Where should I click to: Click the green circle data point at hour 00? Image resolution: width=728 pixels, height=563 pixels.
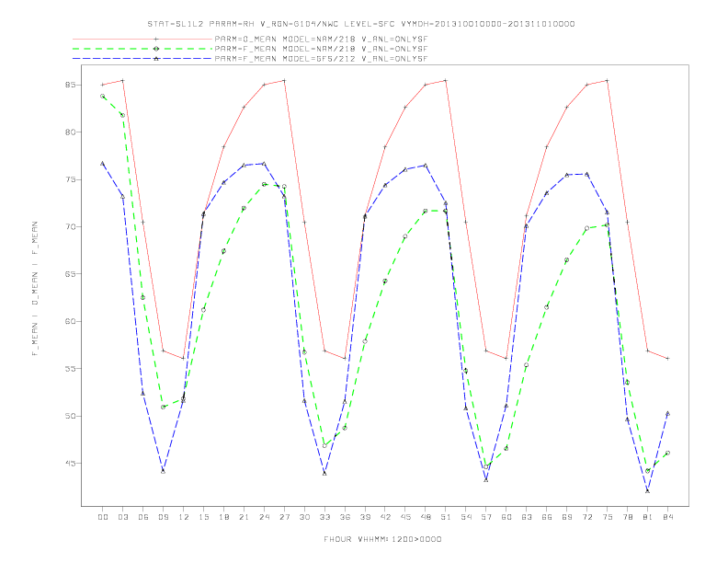pos(103,97)
